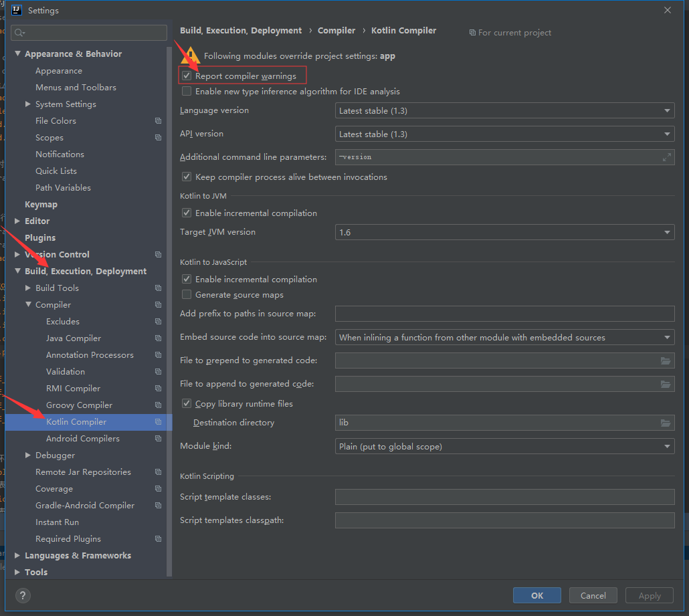
Task: Click the project-level icon beside Java Compiler
Action: point(158,338)
